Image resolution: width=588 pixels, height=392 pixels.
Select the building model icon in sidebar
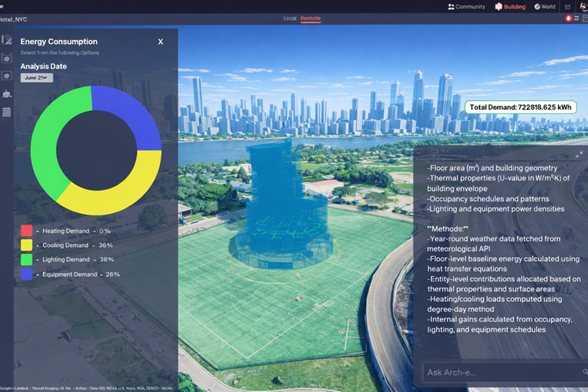click(x=7, y=94)
